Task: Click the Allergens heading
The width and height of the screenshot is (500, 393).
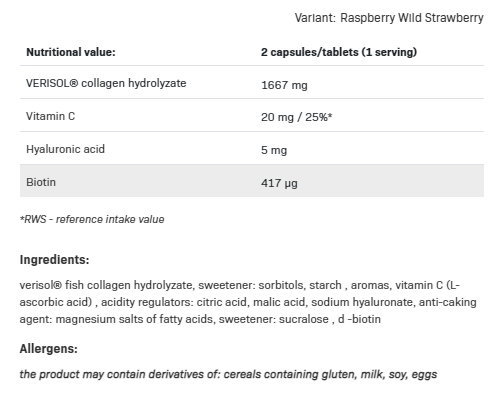Action: point(49,349)
